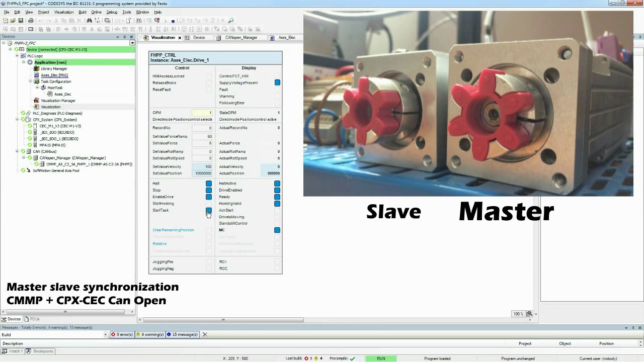This screenshot has width=644, height=362.
Task: Toggle the StartHoming checkbox
Action: click(x=209, y=204)
